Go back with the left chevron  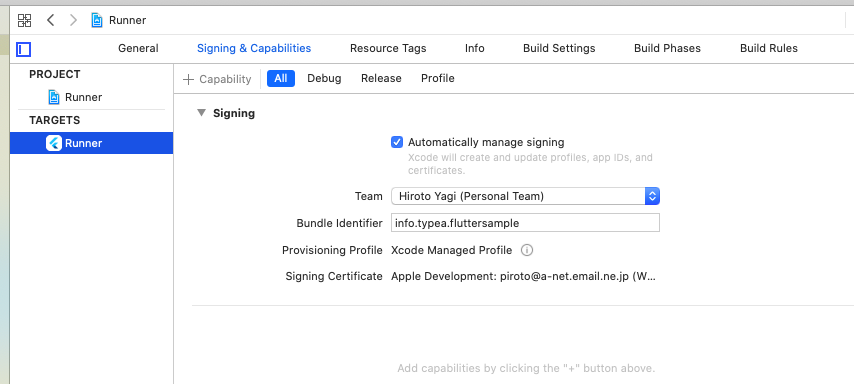pyautogui.click(x=51, y=21)
